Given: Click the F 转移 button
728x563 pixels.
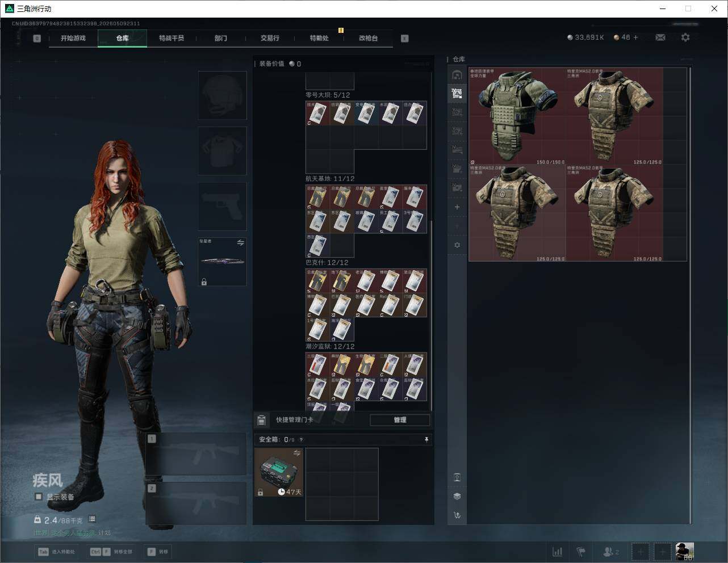Looking at the screenshot, I should (x=157, y=552).
